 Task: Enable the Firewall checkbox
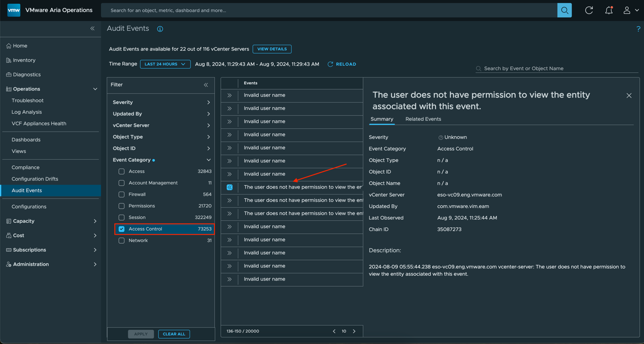point(121,195)
